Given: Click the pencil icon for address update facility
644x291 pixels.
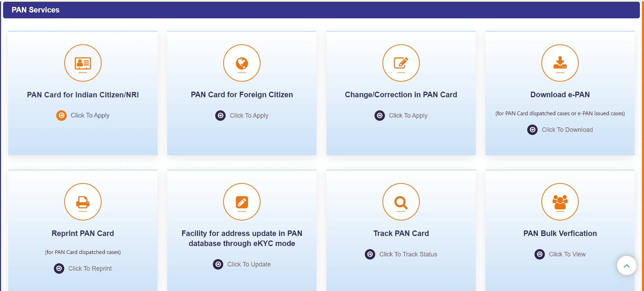Looking at the screenshot, I should [x=242, y=202].
